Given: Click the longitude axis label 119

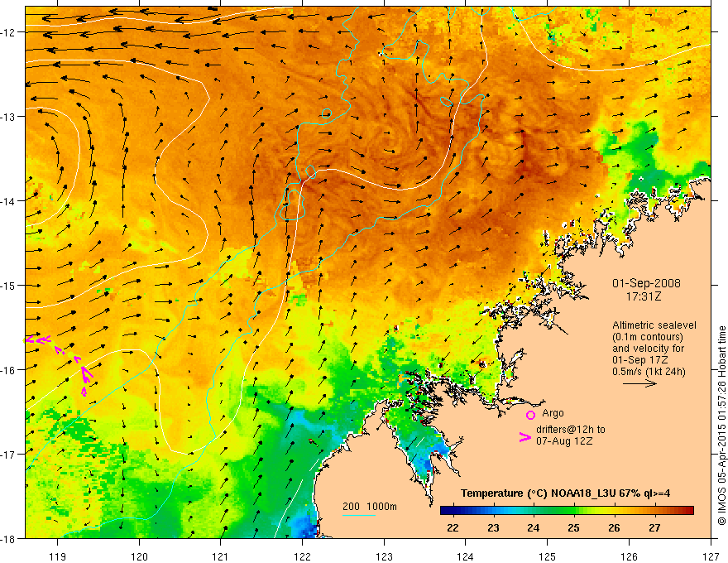Looking at the screenshot, I should pyautogui.click(x=58, y=556).
